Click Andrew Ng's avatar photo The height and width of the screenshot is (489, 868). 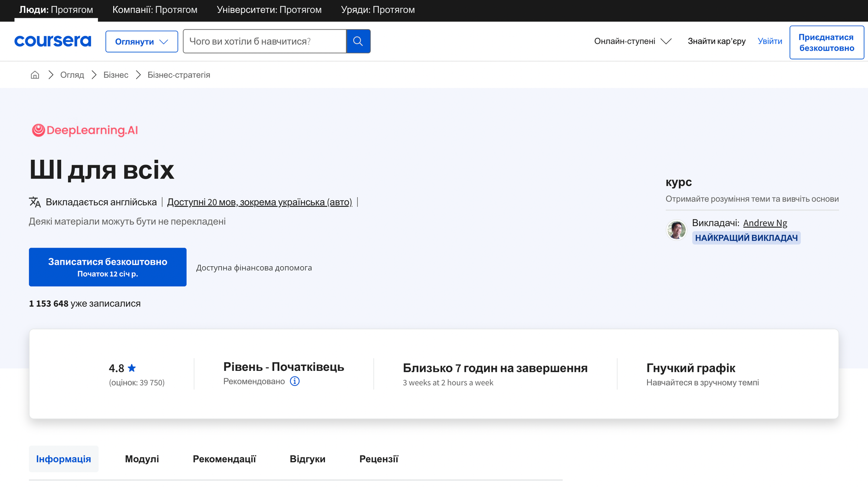coord(676,230)
